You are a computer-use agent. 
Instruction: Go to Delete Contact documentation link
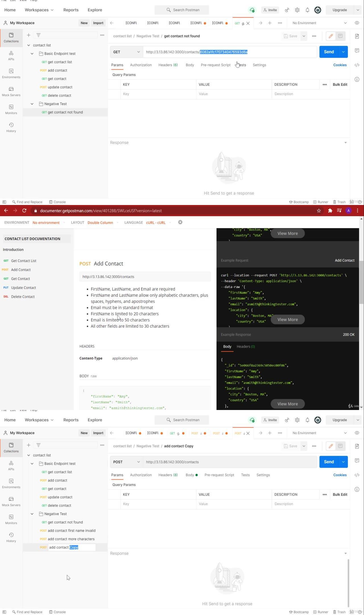(23, 297)
